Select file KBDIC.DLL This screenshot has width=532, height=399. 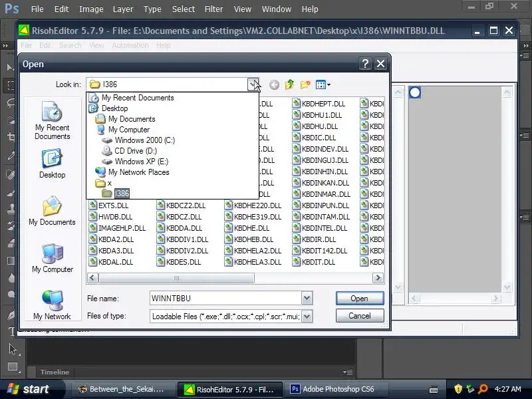tap(314, 138)
